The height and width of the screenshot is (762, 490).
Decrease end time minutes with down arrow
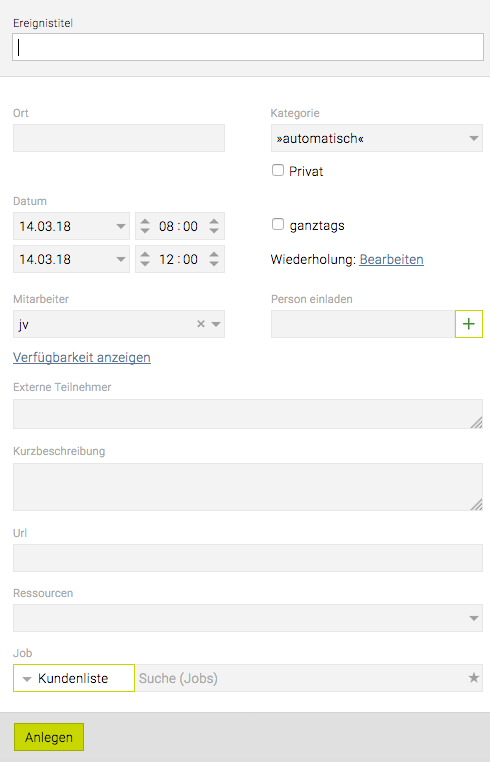click(x=214, y=264)
